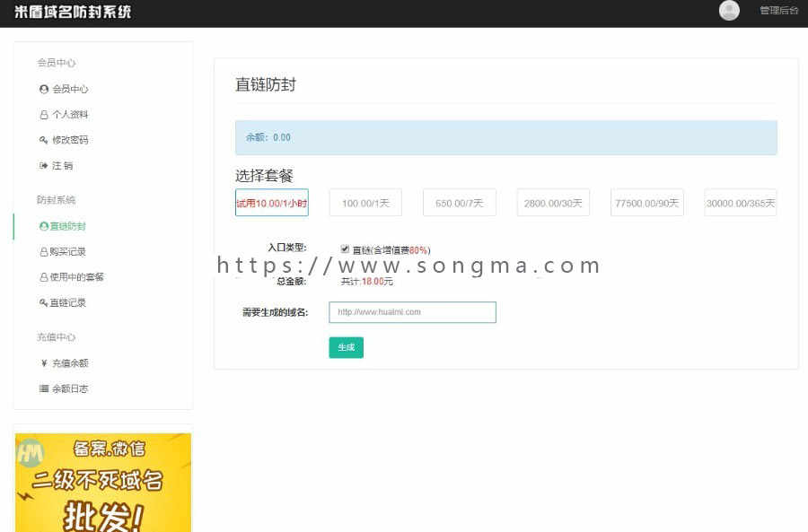The width and height of the screenshot is (808, 532).
Task: Open 直链防封 sidebar item
Action: pos(68,226)
